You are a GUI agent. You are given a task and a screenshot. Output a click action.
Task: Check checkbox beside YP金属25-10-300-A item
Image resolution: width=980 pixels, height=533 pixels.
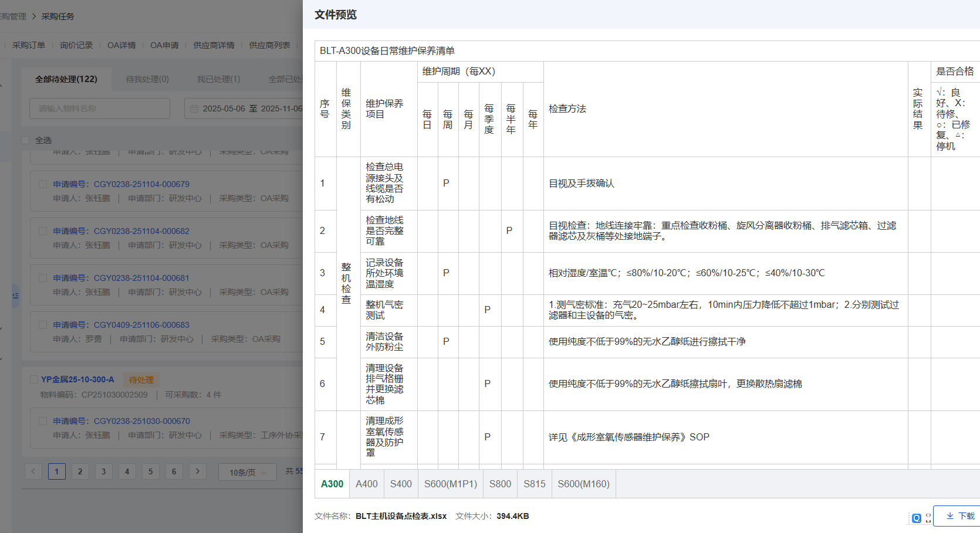tap(34, 379)
